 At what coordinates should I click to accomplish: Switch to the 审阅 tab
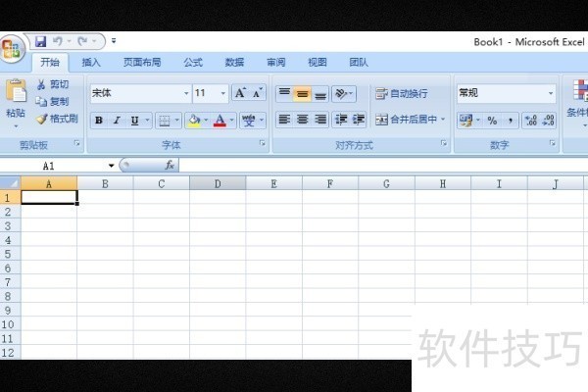click(x=276, y=63)
